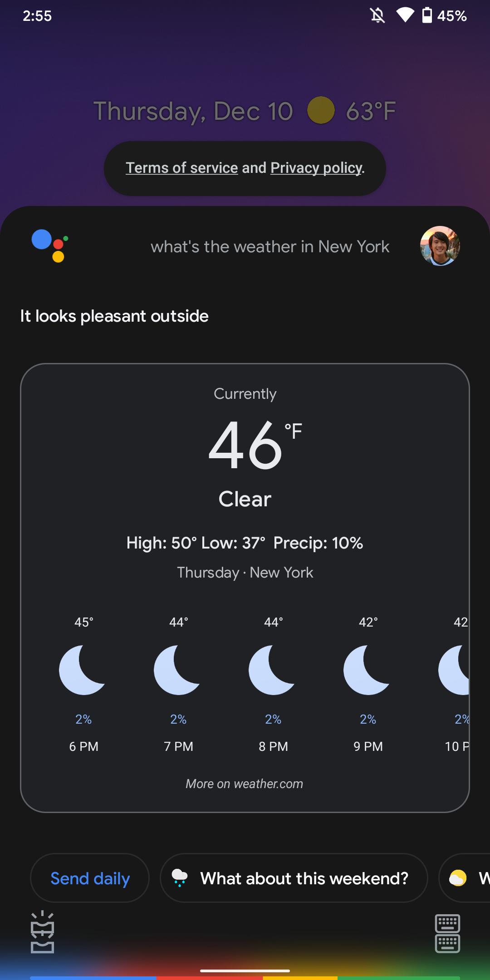
Task: Open the Terms of service link
Action: click(x=181, y=168)
